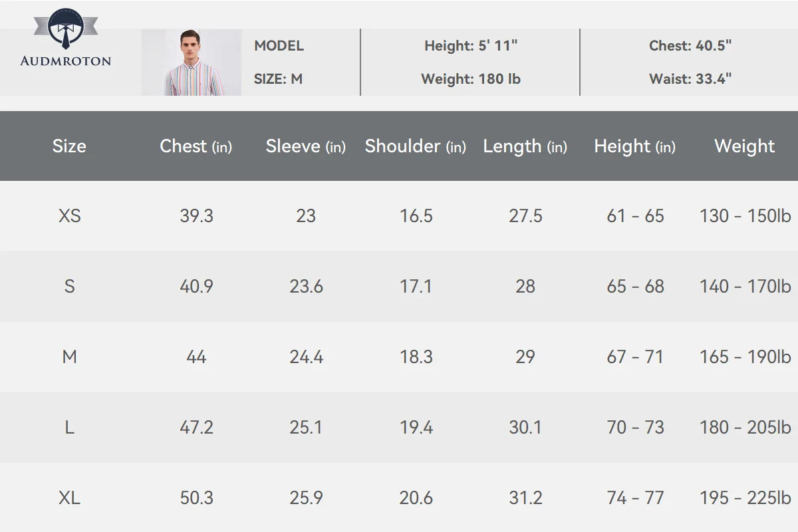
Task: Click the model Waist 33.4" text
Action: pos(690,79)
